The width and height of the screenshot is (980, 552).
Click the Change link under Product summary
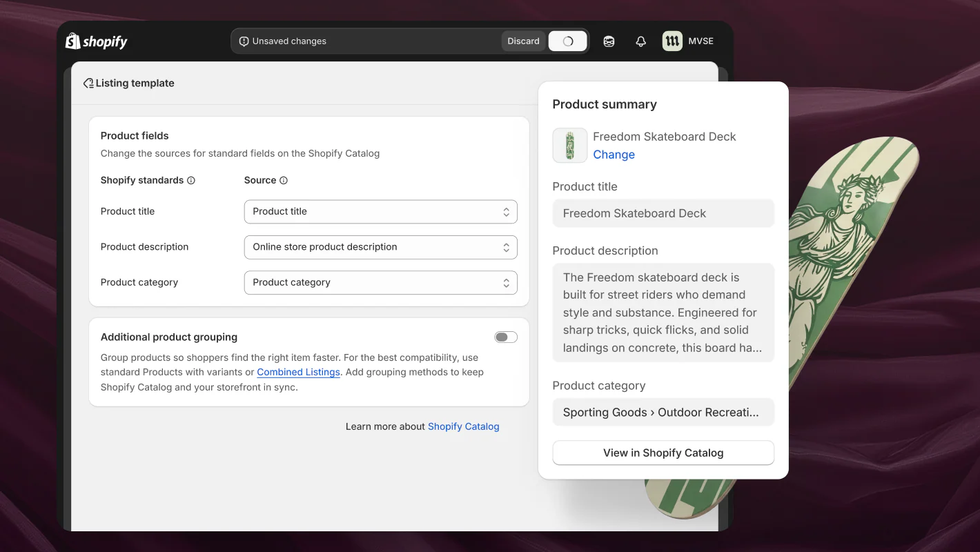pyautogui.click(x=614, y=154)
